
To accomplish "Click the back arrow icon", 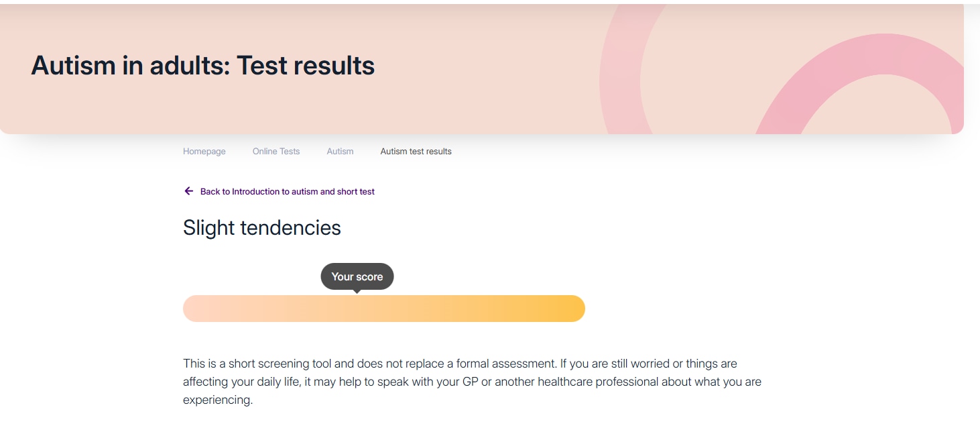I will (x=188, y=191).
